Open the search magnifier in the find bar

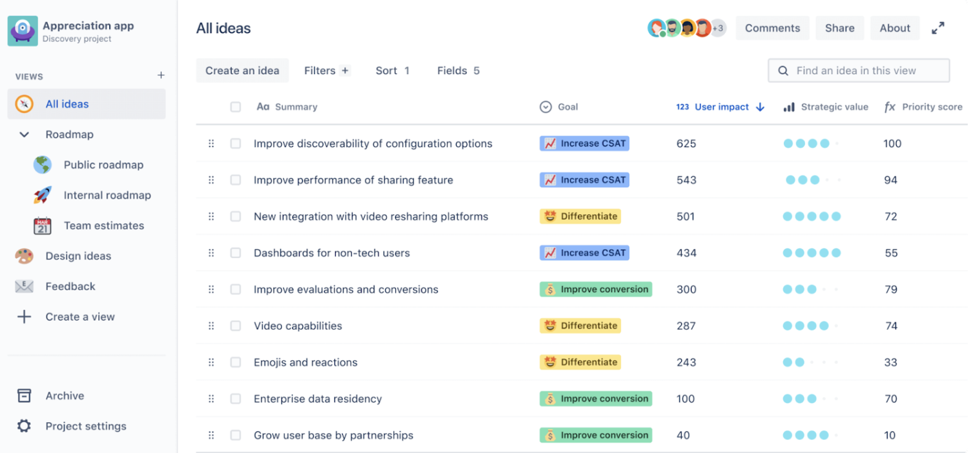tap(783, 70)
